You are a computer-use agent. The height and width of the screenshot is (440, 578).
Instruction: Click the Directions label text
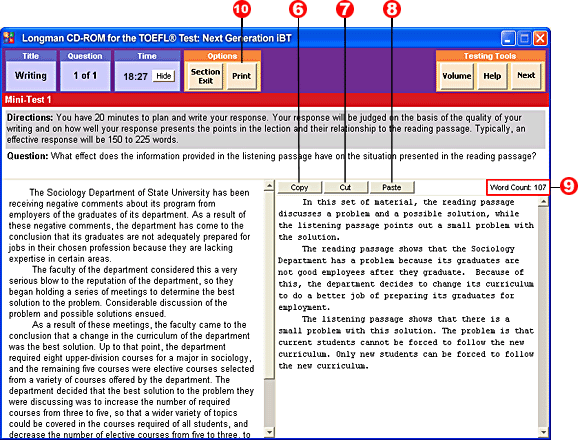[30, 118]
